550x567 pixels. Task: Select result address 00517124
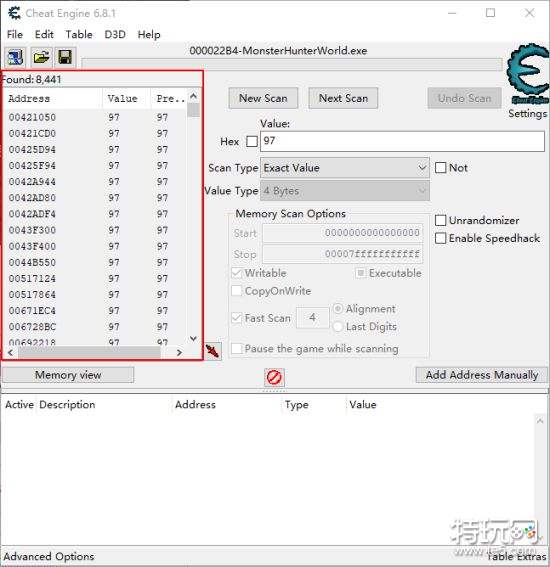pos(32,278)
